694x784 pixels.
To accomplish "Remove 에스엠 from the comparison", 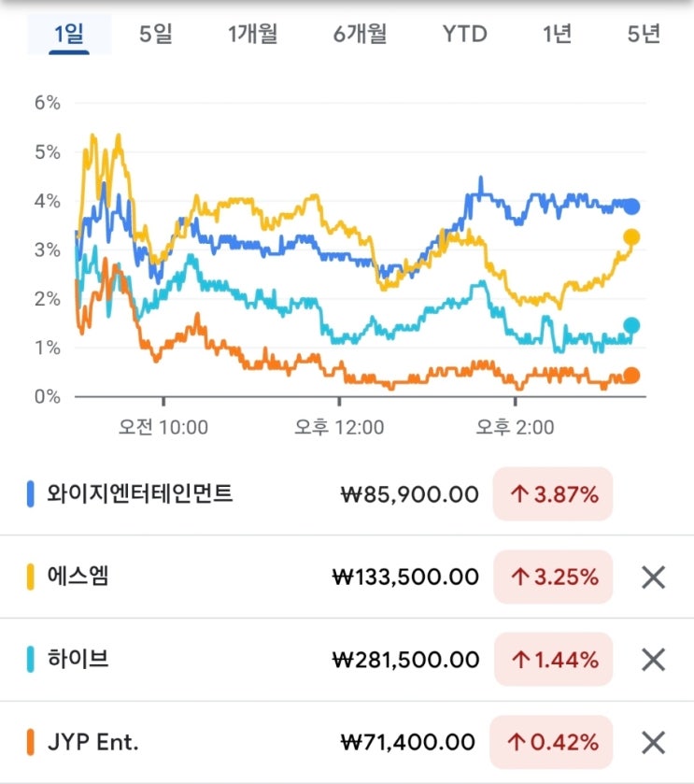I will [653, 577].
